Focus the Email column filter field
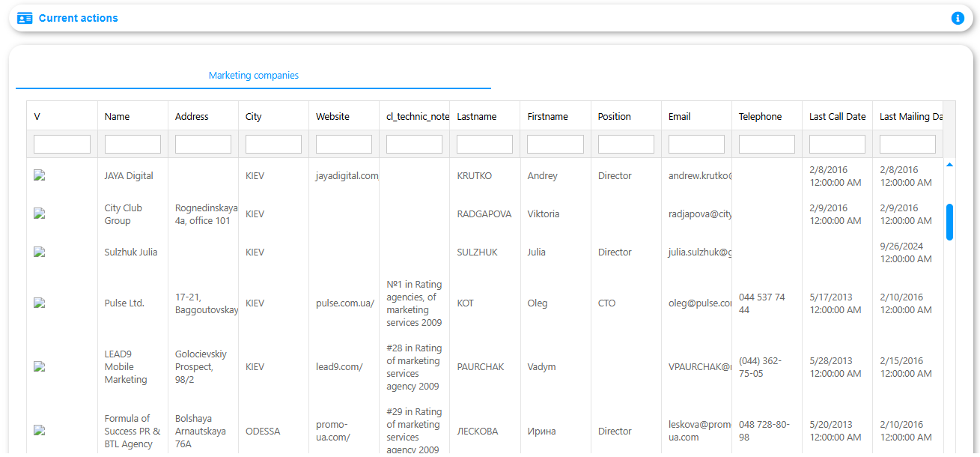 pos(696,144)
